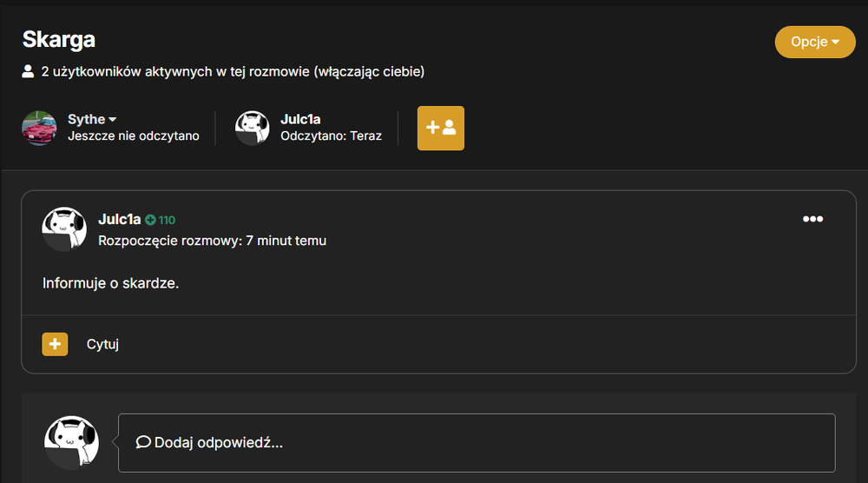Viewport: 868px width, 483px height.
Task: Click the speech bubble icon in reply box
Action: [x=143, y=442]
